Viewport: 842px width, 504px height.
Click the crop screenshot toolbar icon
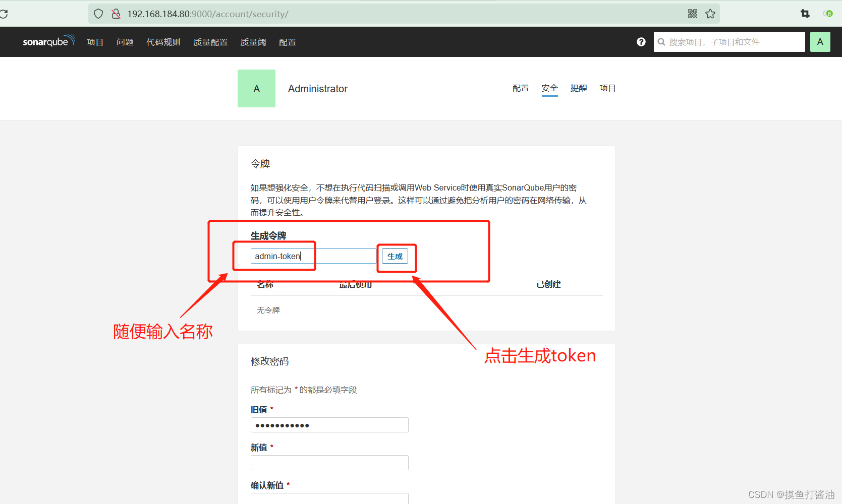click(805, 14)
